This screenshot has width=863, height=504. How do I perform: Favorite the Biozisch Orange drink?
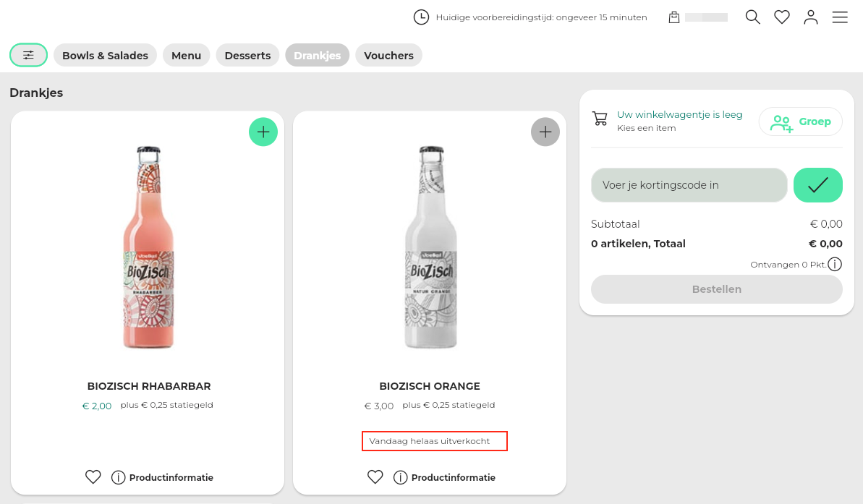[375, 477]
